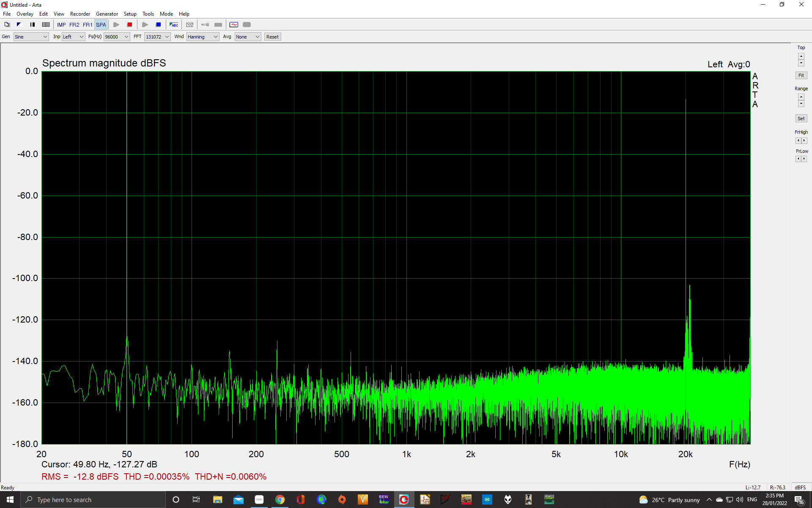Image resolution: width=812 pixels, height=508 pixels.
Task: Open the View menu
Action: [59, 14]
